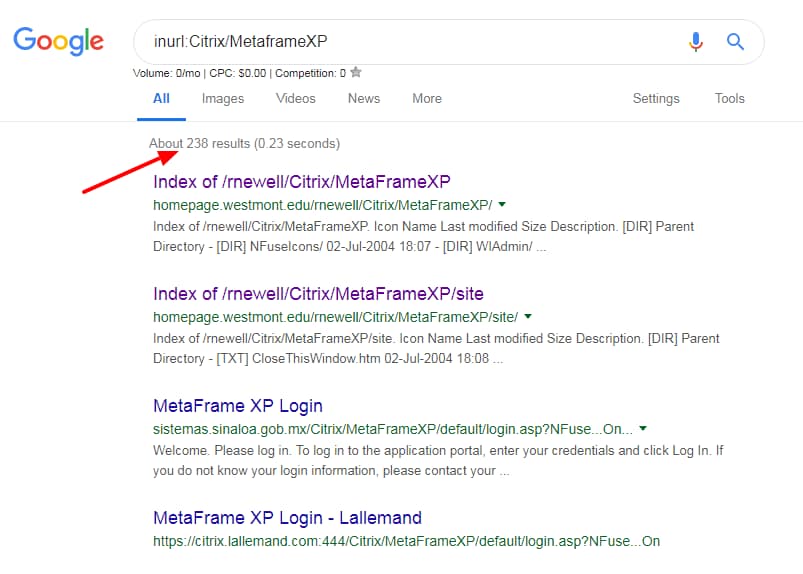
Task: Expand dropdown arrow beside sistemas.sinaloa.gob.mx URL
Action: [643, 428]
